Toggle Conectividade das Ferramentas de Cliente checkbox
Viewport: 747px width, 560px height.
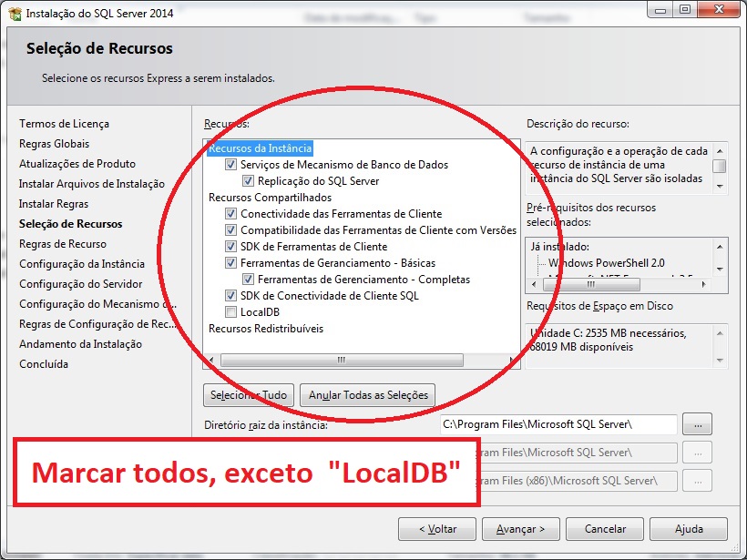click(x=230, y=214)
